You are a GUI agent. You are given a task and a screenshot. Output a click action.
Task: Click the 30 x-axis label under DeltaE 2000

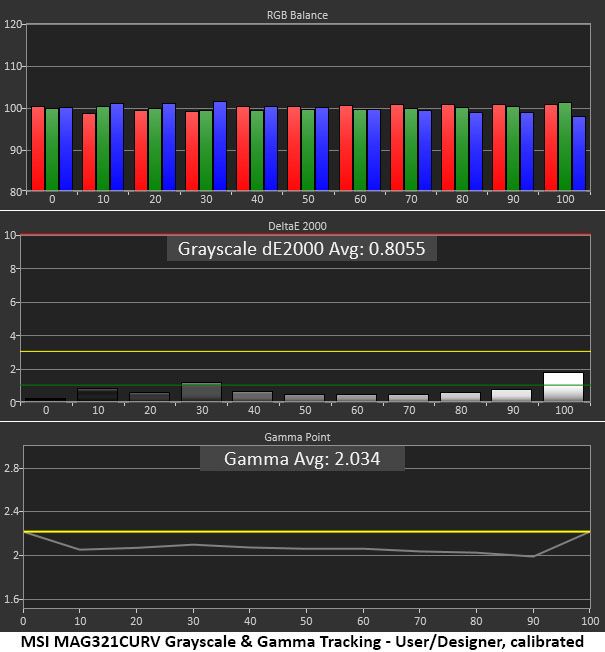[202, 410]
